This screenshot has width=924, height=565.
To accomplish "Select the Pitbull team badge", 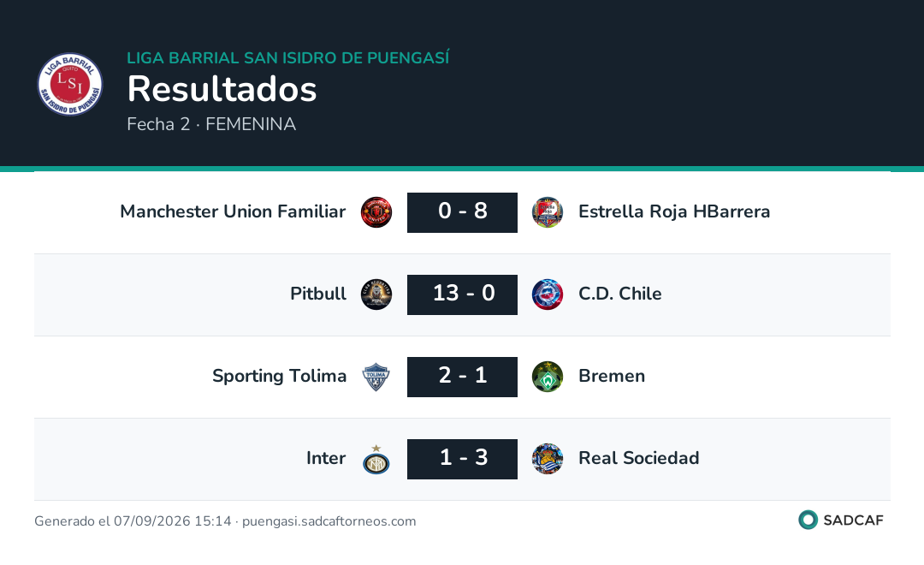I will 376,294.
